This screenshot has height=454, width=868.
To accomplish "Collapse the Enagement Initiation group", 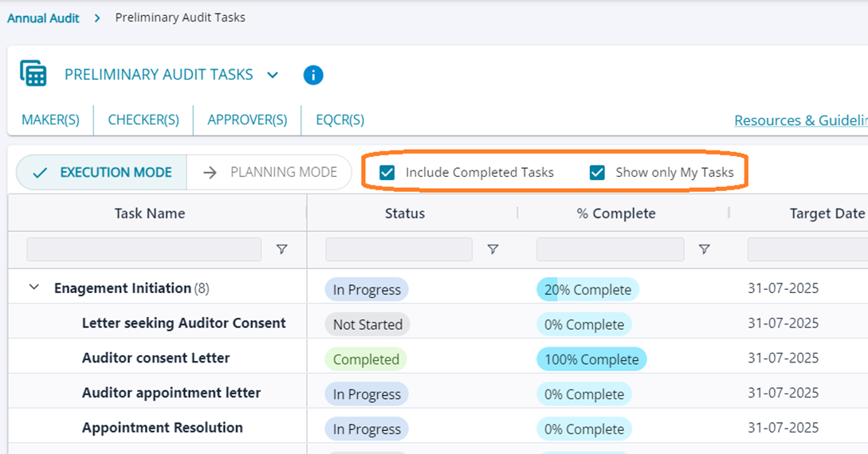I will click(34, 288).
